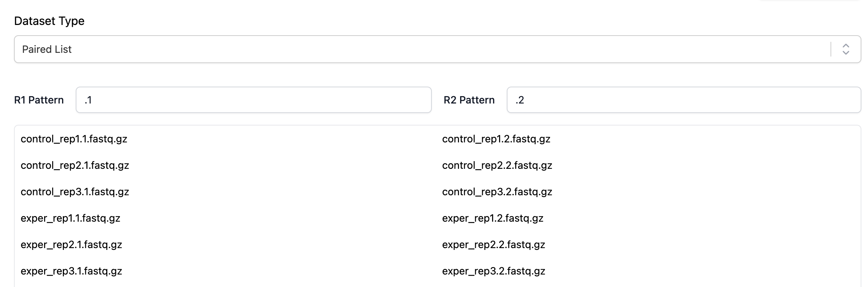Pick the control_rep3.1.fastq.gz entry
This screenshot has height=287, width=868.
[x=75, y=192]
